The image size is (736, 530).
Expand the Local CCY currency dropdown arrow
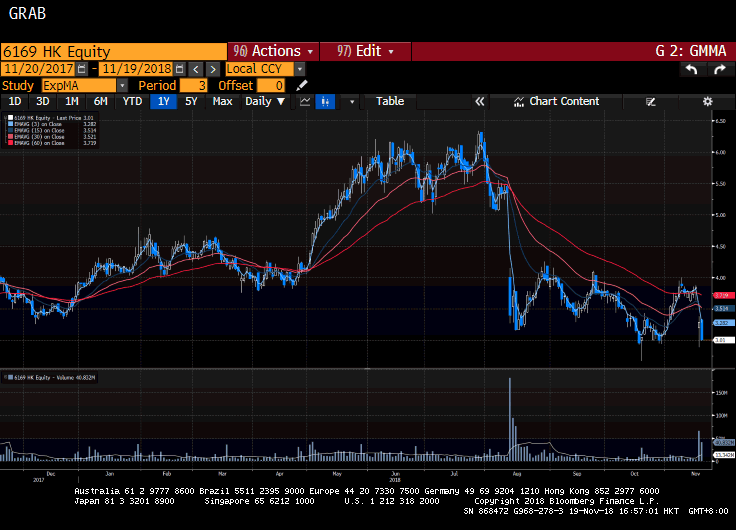pyautogui.click(x=299, y=69)
